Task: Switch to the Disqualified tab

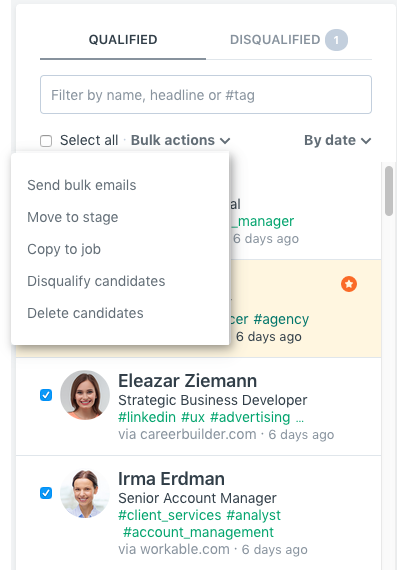Action: pyautogui.click(x=289, y=40)
